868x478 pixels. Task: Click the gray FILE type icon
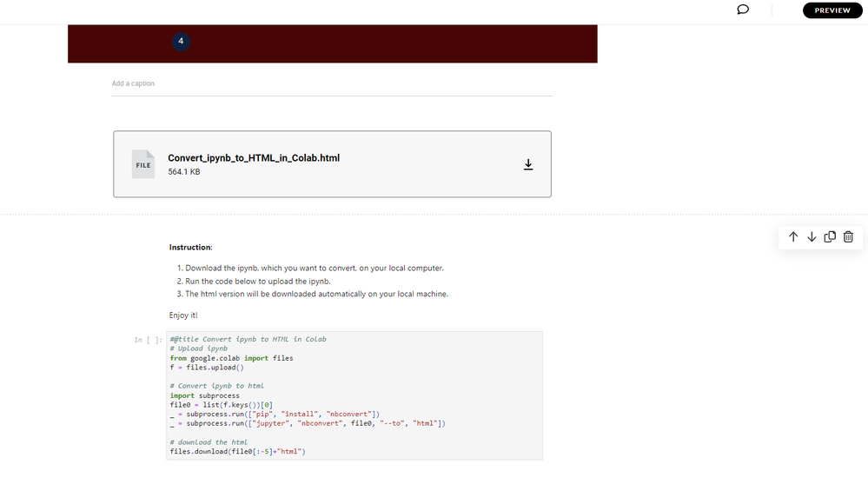(x=143, y=164)
